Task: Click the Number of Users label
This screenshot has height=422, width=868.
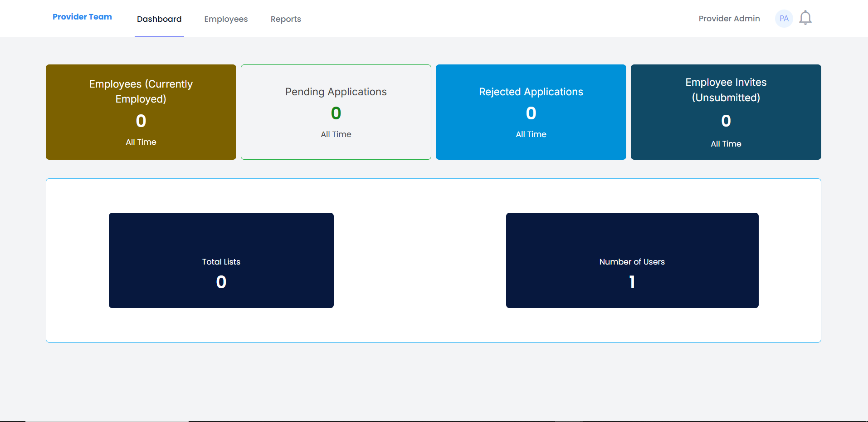Action: 632,262
